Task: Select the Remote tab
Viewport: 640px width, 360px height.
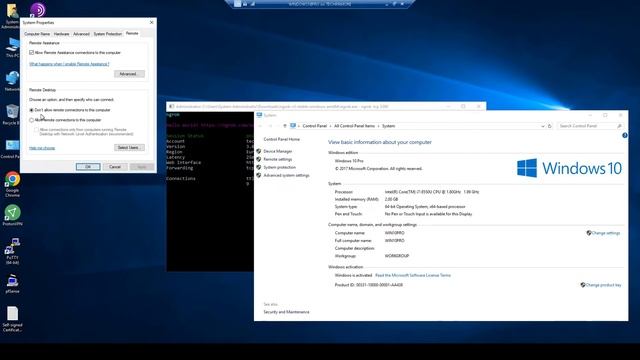Action: (x=132, y=33)
